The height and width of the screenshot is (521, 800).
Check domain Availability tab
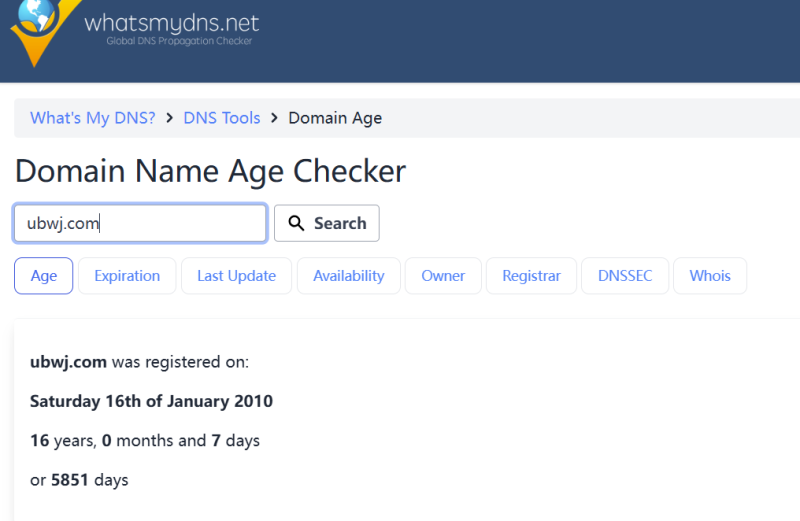[348, 276]
